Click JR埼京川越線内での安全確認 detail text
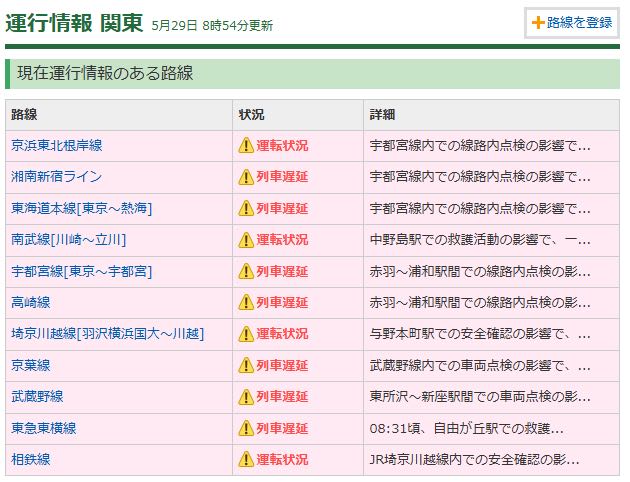The width and height of the screenshot is (630, 482). click(474, 460)
